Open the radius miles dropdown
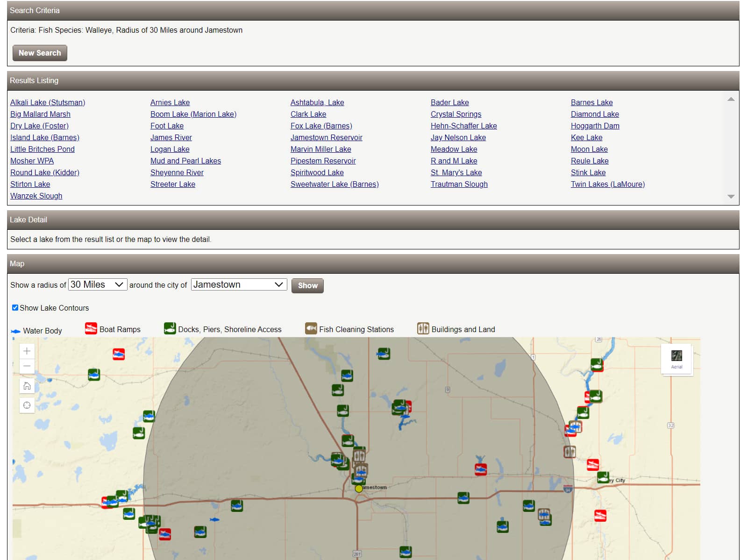 tap(98, 284)
